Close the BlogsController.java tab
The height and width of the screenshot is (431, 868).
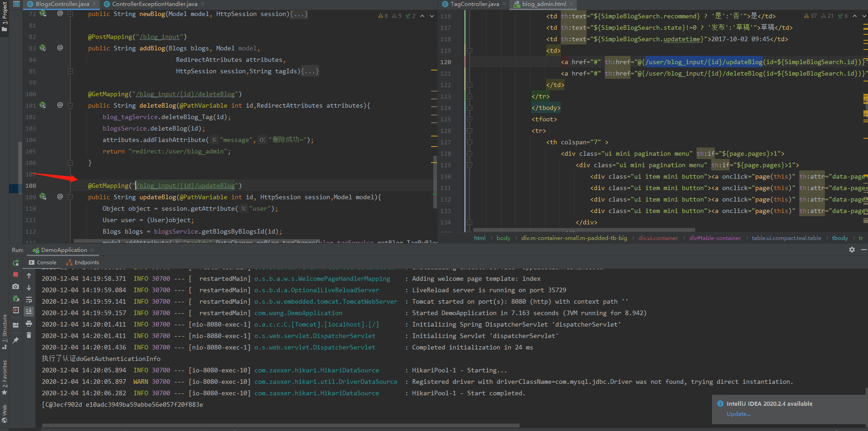pyautogui.click(x=95, y=4)
